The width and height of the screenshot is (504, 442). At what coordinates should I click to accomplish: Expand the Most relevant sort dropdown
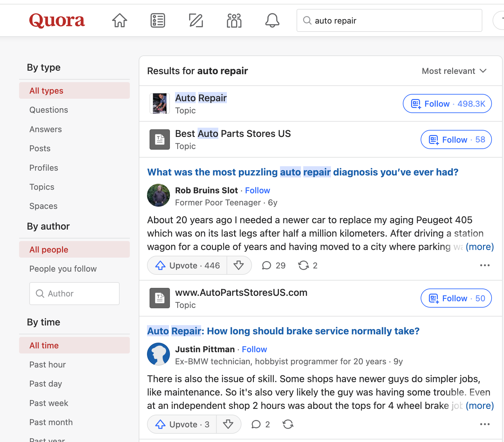[454, 71]
